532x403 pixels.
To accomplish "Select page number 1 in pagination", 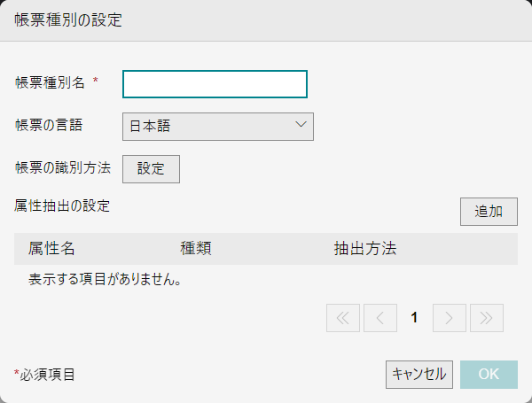I will (414, 318).
